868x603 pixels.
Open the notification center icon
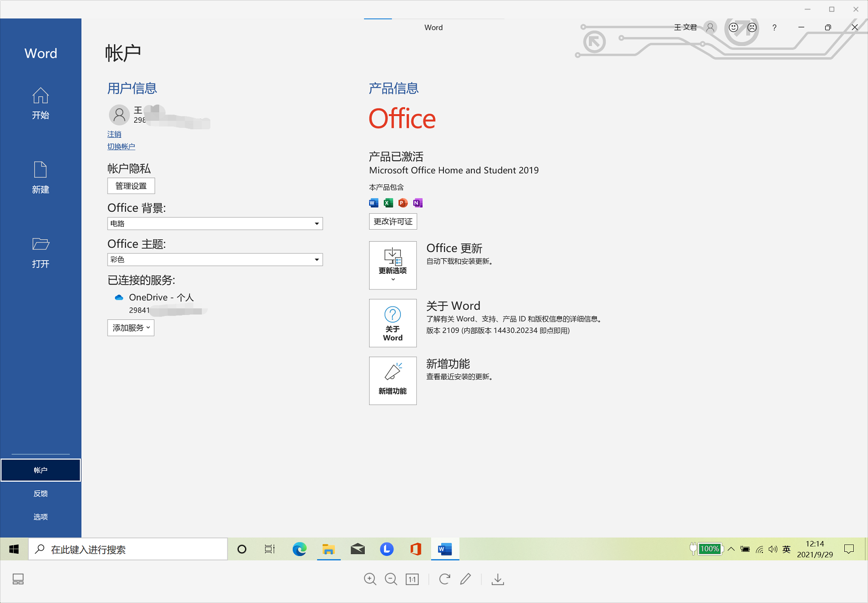(x=849, y=549)
